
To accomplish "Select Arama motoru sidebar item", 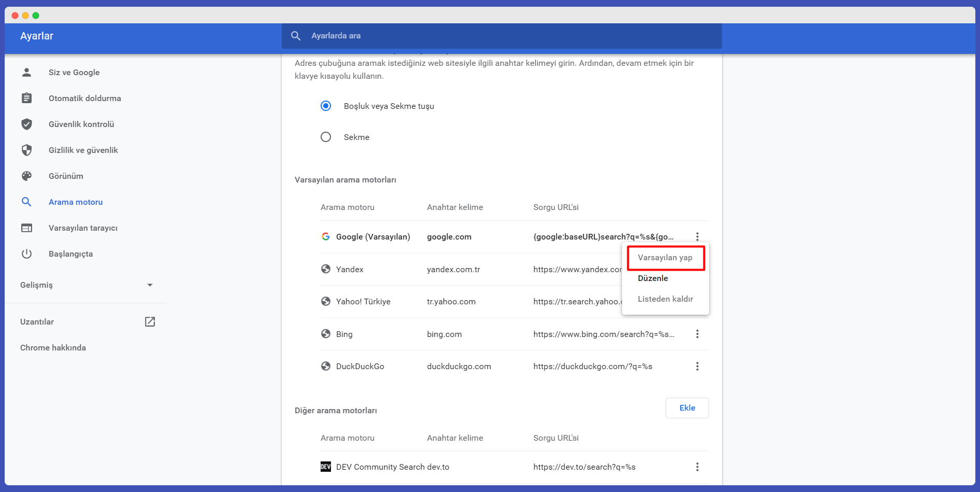I will click(76, 202).
